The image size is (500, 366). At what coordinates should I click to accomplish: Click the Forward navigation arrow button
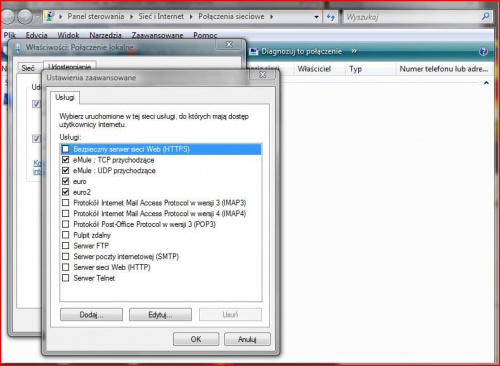pos(25,16)
